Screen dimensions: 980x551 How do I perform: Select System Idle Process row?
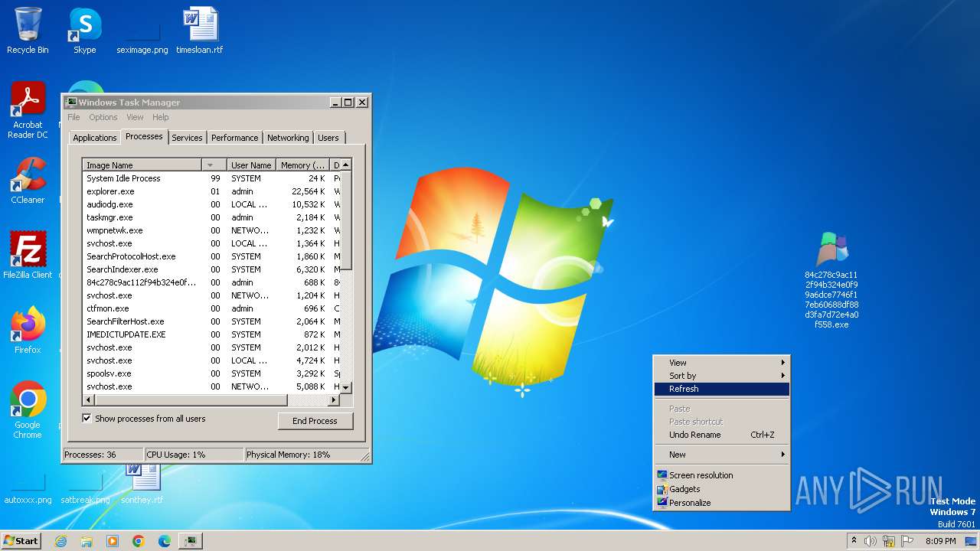coord(211,178)
